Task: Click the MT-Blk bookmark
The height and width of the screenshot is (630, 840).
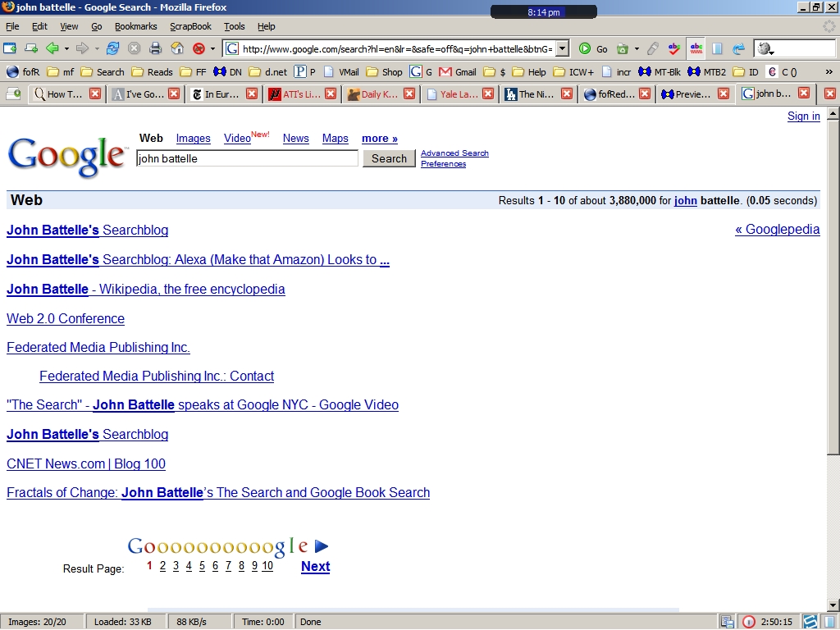Action: [x=660, y=72]
